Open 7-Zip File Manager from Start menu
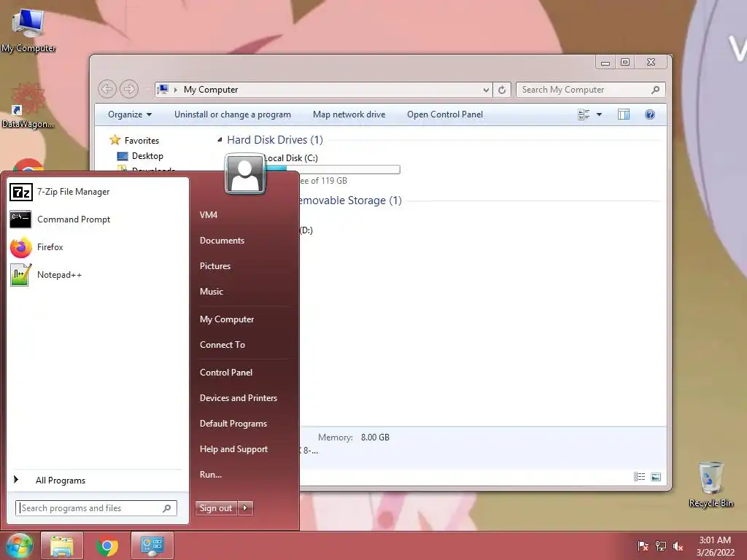Image resolution: width=747 pixels, height=560 pixels. [x=60, y=192]
